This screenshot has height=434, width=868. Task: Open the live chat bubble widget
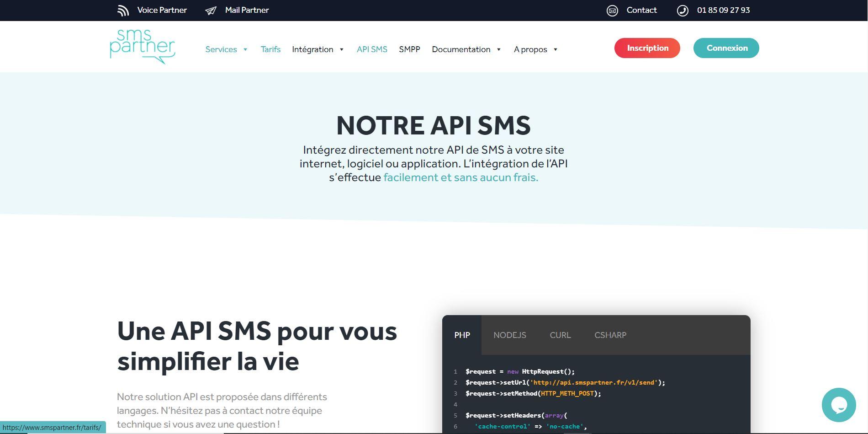pyautogui.click(x=839, y=405)
